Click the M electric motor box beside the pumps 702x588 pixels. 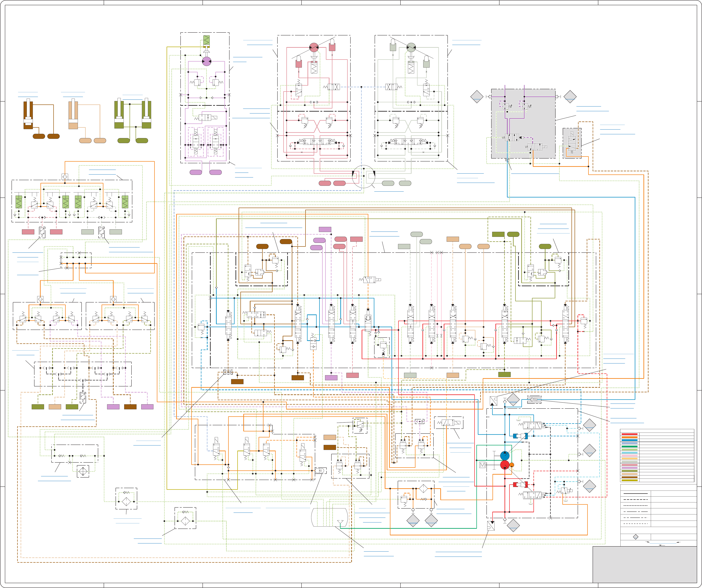(x=482, y=465)
